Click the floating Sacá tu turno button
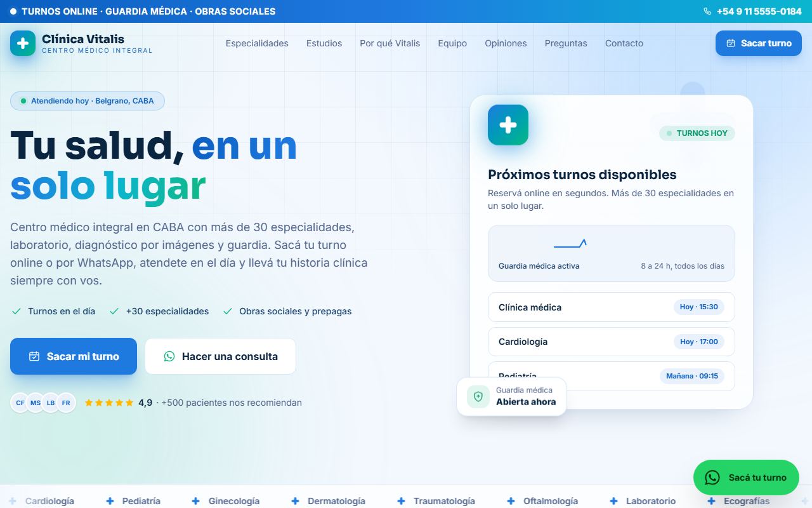812x508 pixels. tap(746, 478)
